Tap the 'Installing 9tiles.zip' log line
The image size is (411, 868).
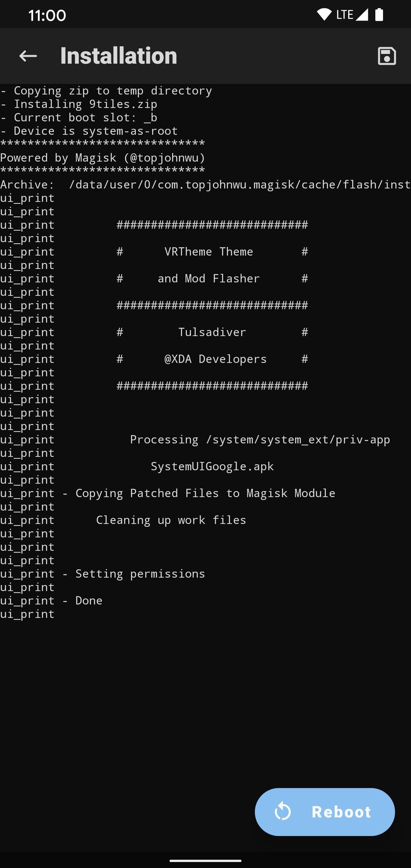pyautogui.click(x=79, y=104)
